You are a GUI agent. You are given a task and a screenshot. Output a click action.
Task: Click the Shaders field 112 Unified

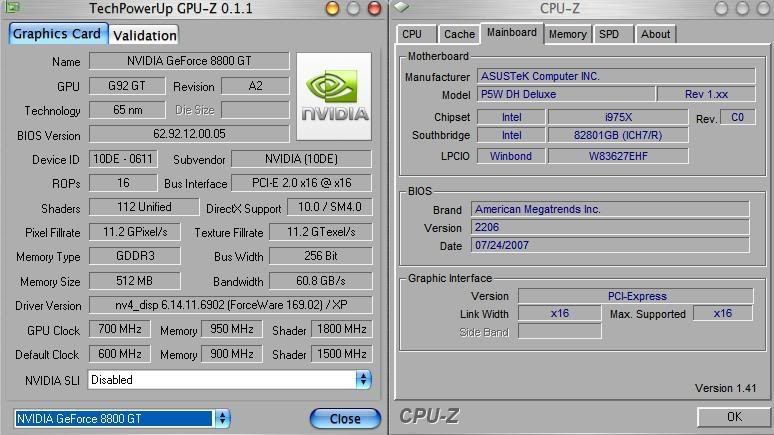pos(144,207)
